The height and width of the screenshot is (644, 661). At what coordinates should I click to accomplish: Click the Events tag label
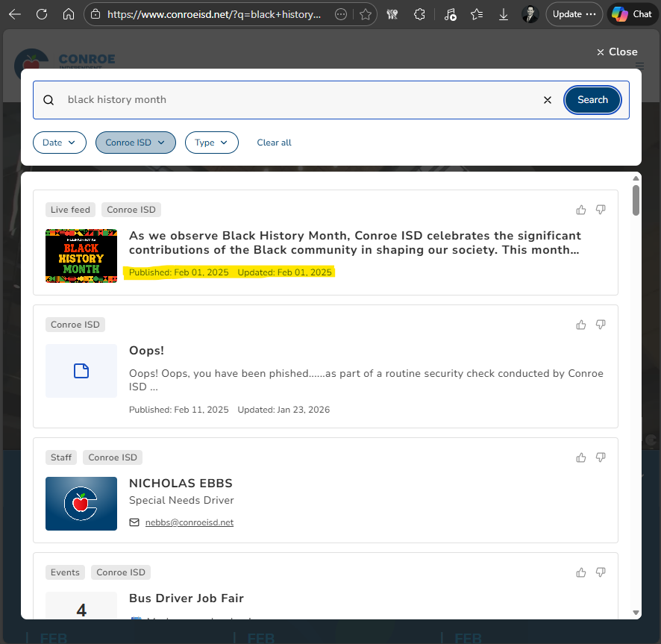pos(65,572)
